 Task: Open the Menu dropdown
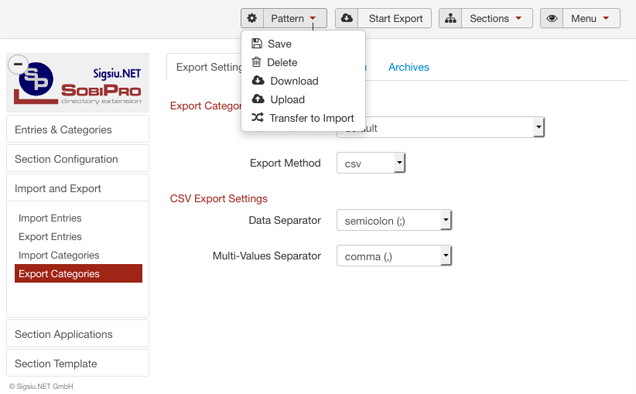pyautogui.click(x=591, y=18)
